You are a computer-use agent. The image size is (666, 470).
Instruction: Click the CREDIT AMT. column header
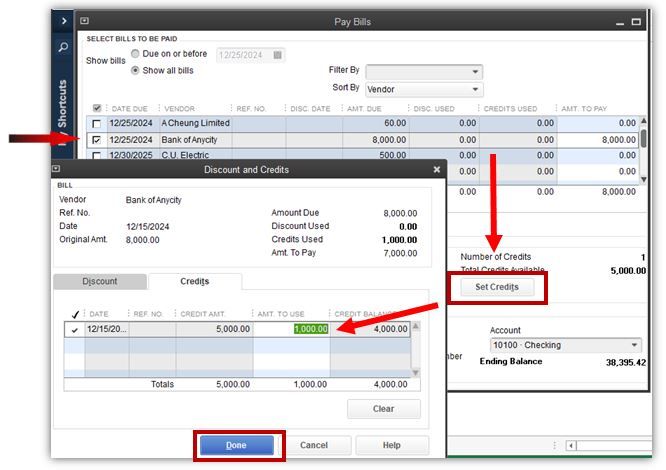coord(203,314)
